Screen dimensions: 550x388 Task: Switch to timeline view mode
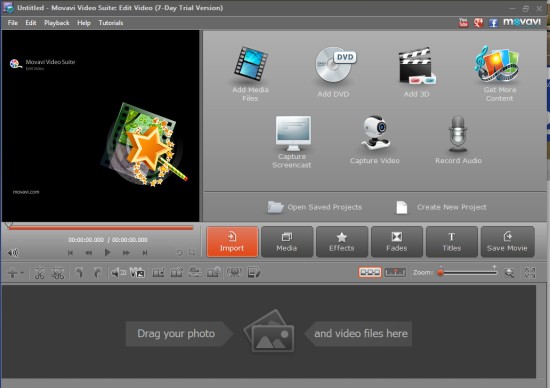click(x=395, y=272)
